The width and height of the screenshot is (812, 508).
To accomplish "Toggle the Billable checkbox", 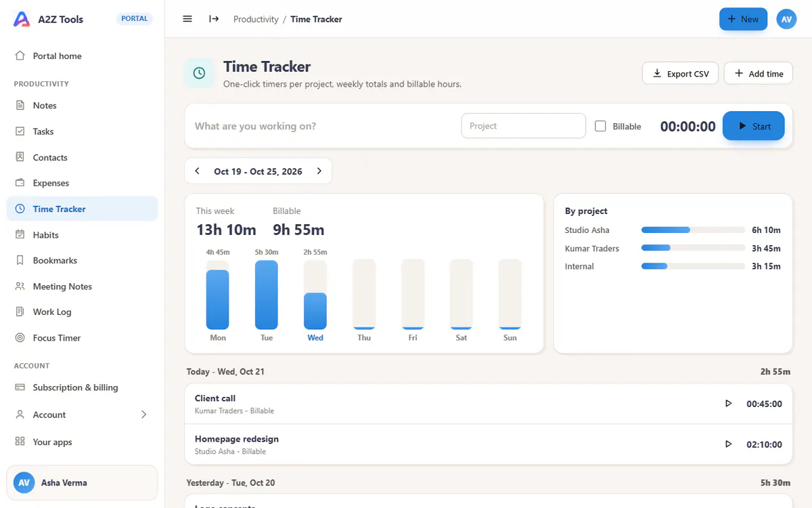I will point(600,126).
